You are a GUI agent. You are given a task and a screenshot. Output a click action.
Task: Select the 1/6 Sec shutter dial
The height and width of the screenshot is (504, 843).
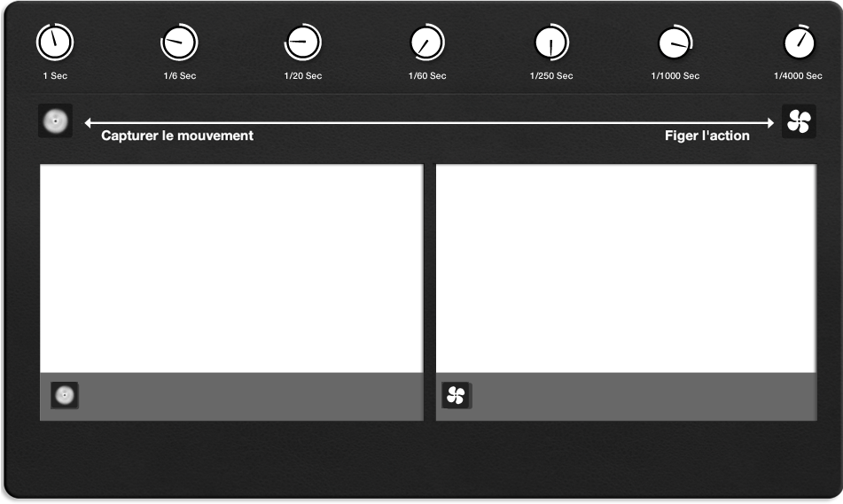click(179, 42)
